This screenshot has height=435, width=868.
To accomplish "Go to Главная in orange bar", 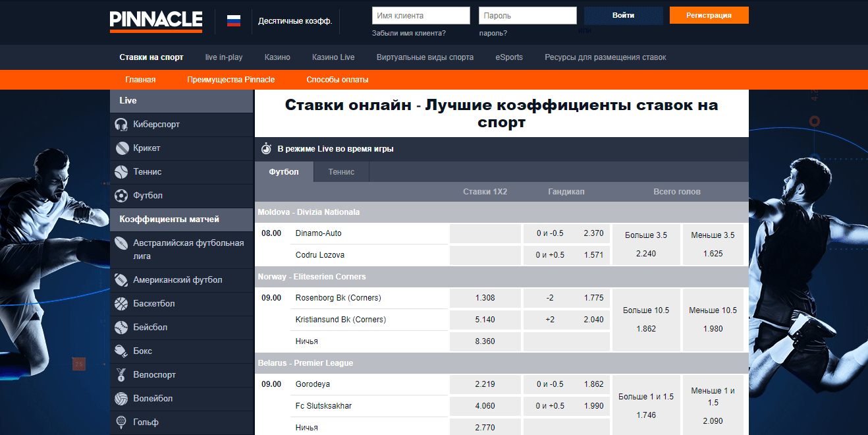I will pyautogui.click(x=140, y=80).
